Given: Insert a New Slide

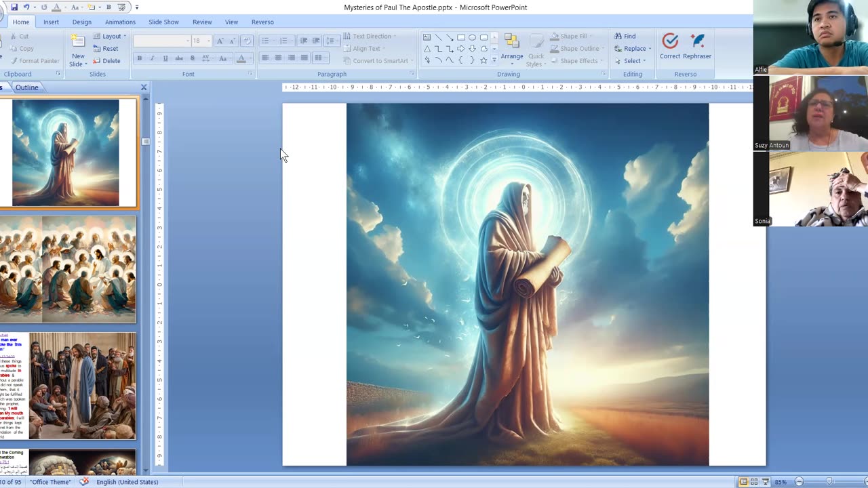Looking at the screenshot, I should tap(78, 51).
